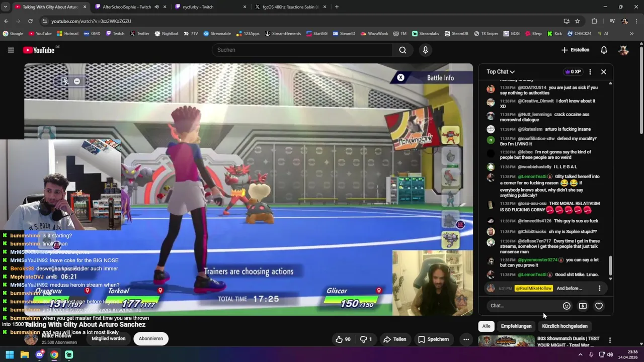Show hidden system tray icons
The image size is (644, 362).
581,354
